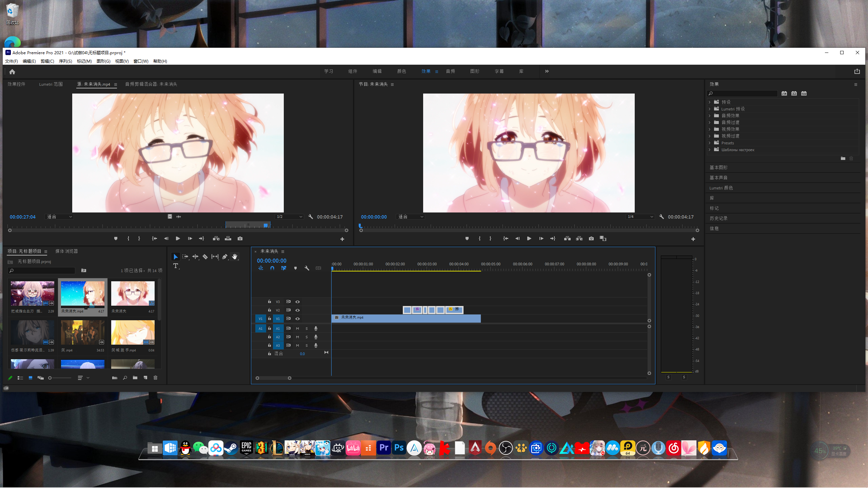Click Overwrite button in source monitor
Viewport: 868px width, 488px height.
(228, 239)
